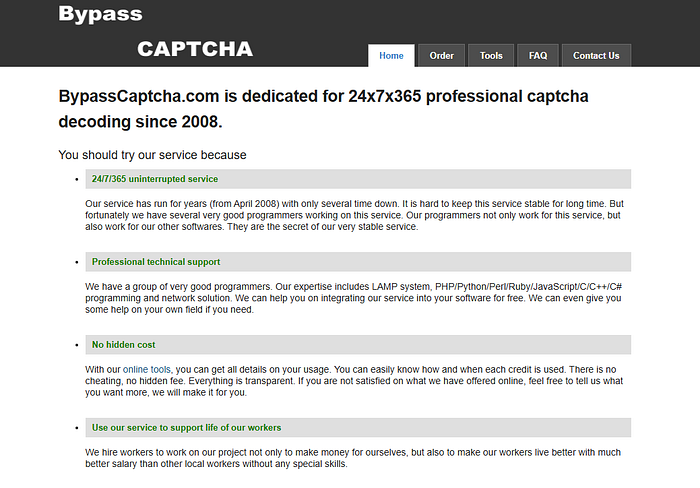Follow the 'online tools' link
The height and width of the screenshot is (488, 700).
click(146, 369)
